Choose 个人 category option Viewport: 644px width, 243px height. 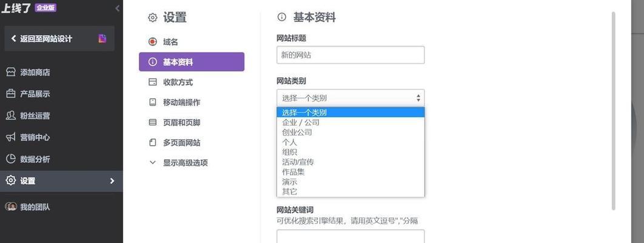point(351,142)
